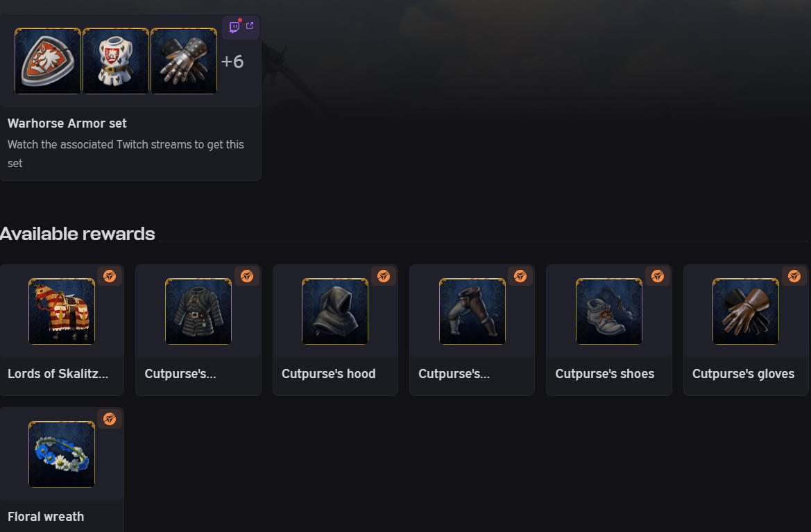Open the Warhorse Armor set title
This screenshot has height=532, width=811.
[67, 123]
